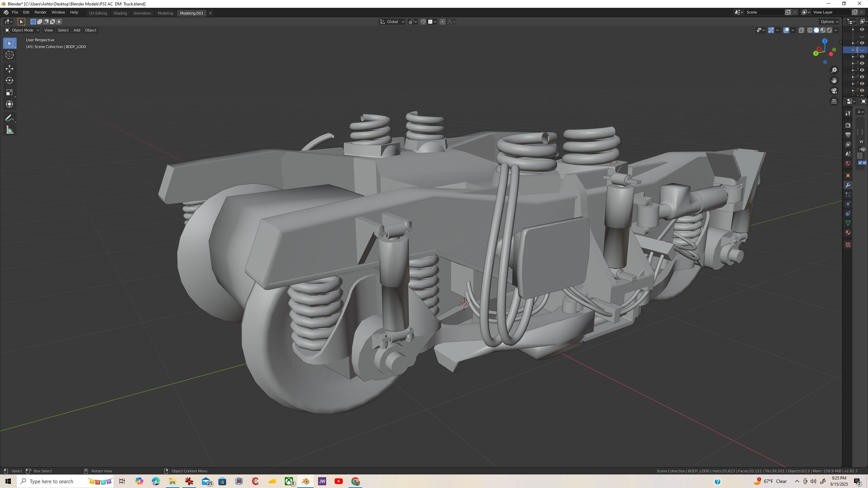
Task: Switch to the UV Editing workspace tab
Action: [x=98, y=13]
